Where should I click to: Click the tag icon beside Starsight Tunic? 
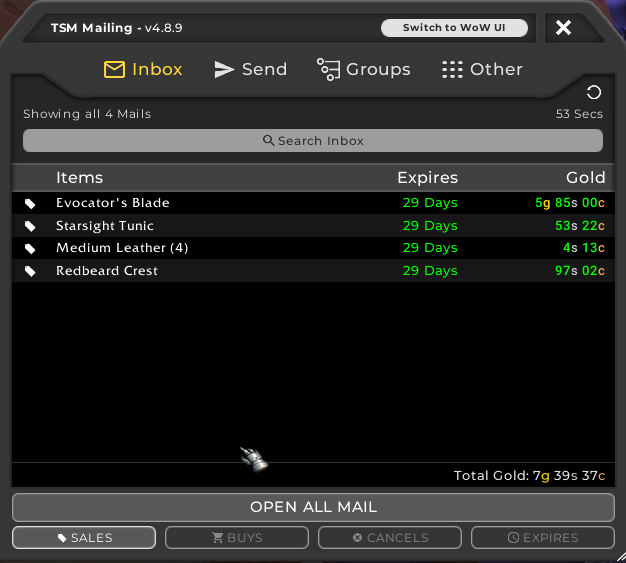tap(30, 226)
